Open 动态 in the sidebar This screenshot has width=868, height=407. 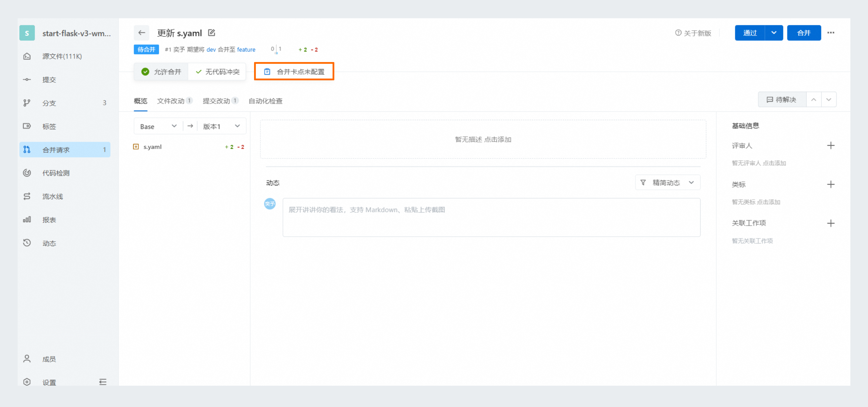coord(65,243)
